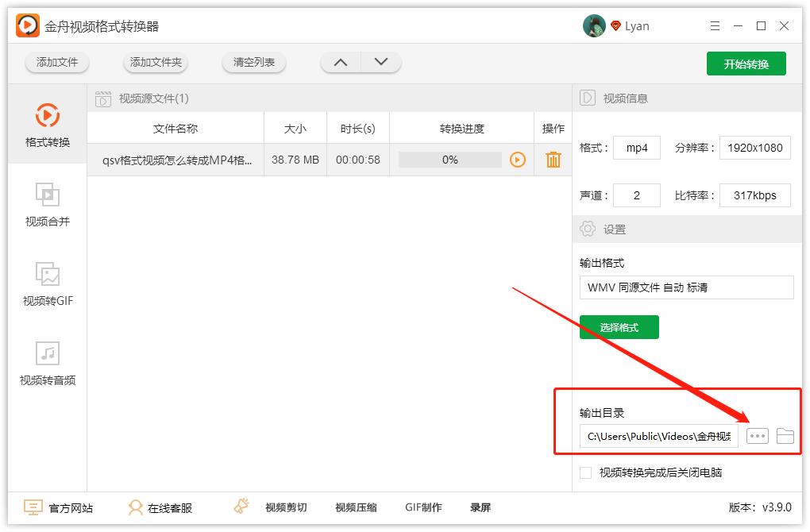Screen dimensions: 810x532
Task: Open the 视频合并 feature
Action: [48, 206]
